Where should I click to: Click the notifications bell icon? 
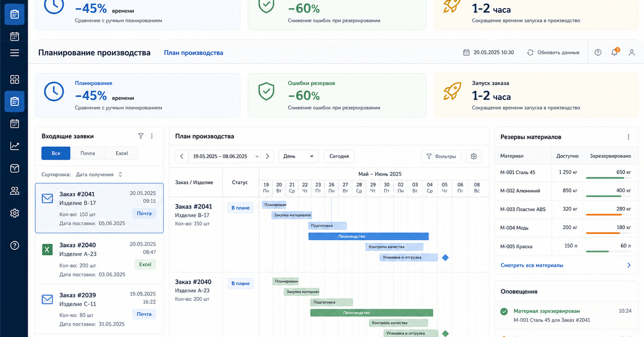pos(614,52)
